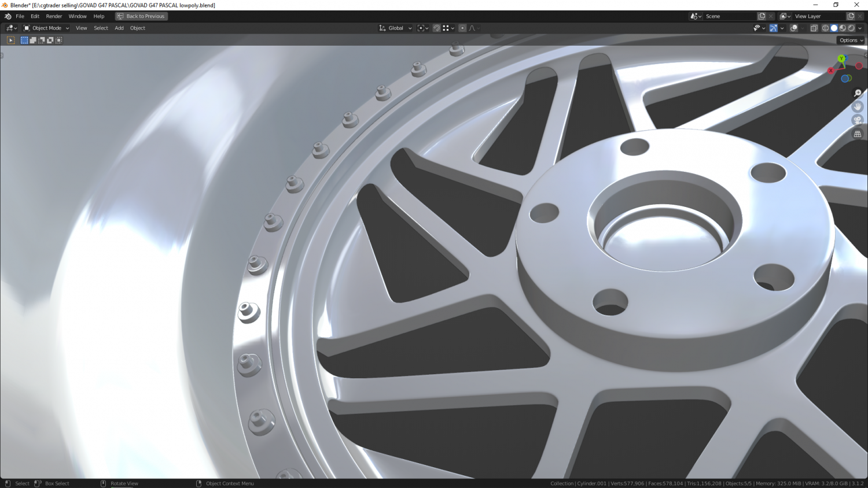Image resolution: width=868 pixels, height=488 pixels.
Task: Open the Render menu
Action: (54, 16)
